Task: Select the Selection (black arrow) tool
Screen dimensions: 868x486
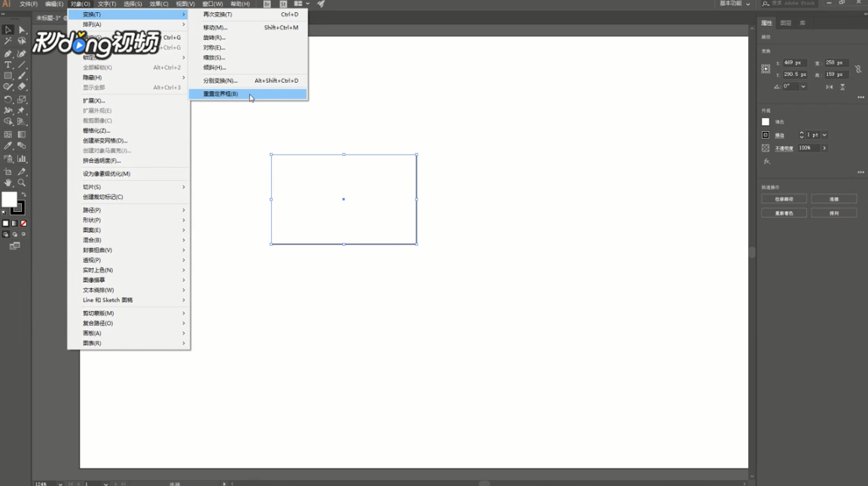Action: [x=8, y=30]
